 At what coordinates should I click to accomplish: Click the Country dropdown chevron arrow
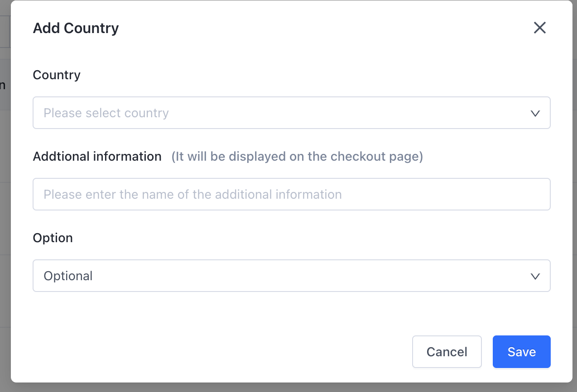point(535,113)
